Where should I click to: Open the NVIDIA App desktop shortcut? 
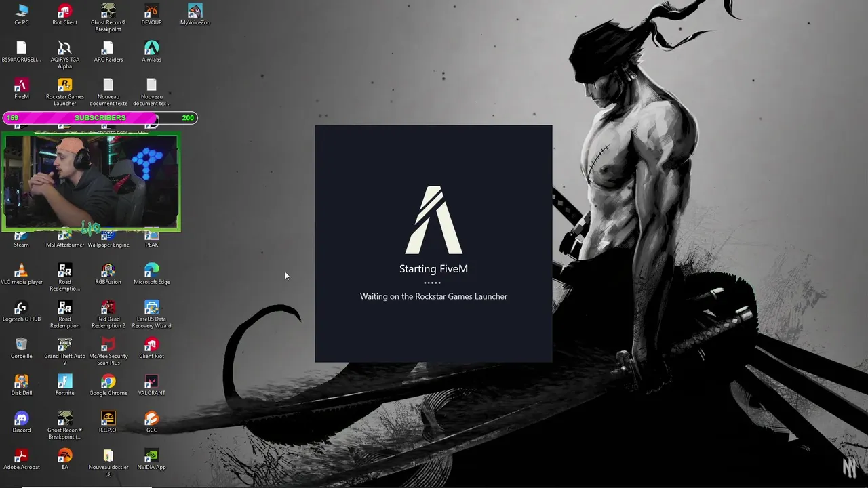(152, 459)
